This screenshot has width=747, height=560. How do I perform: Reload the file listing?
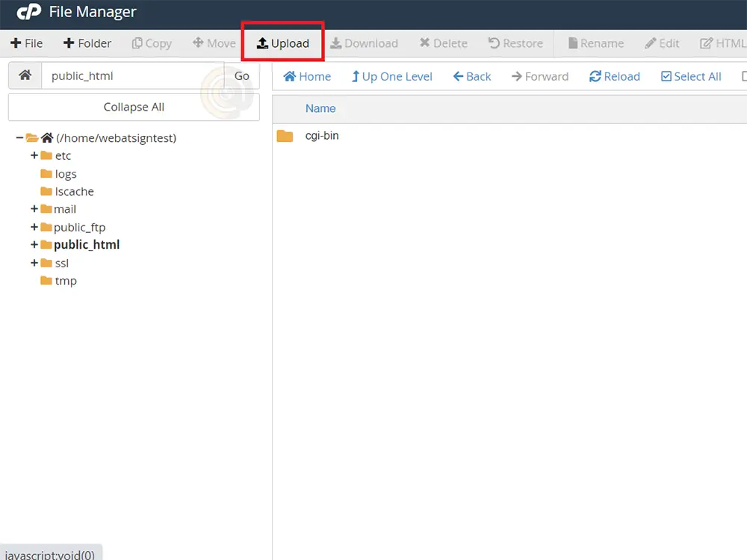[614, 76]
